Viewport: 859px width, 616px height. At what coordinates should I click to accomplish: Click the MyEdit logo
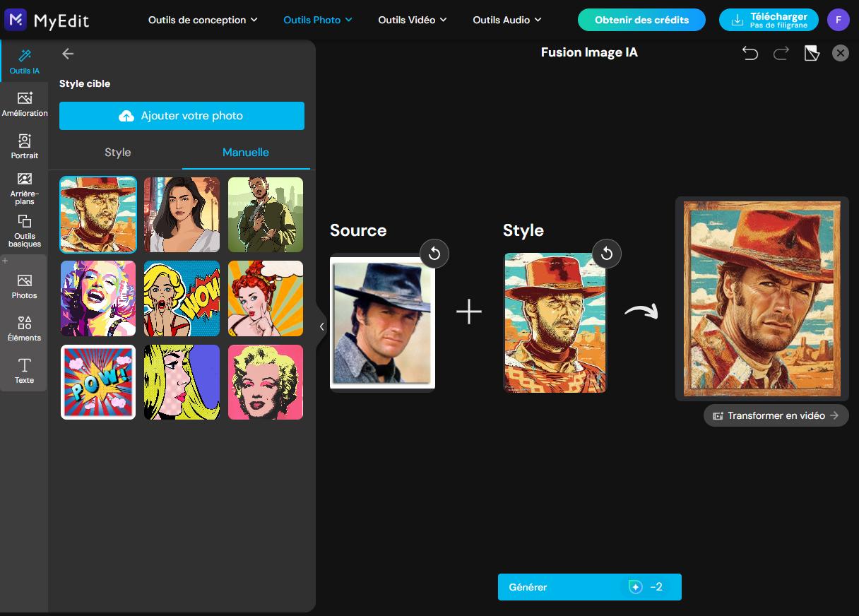(x=47, y=20)
